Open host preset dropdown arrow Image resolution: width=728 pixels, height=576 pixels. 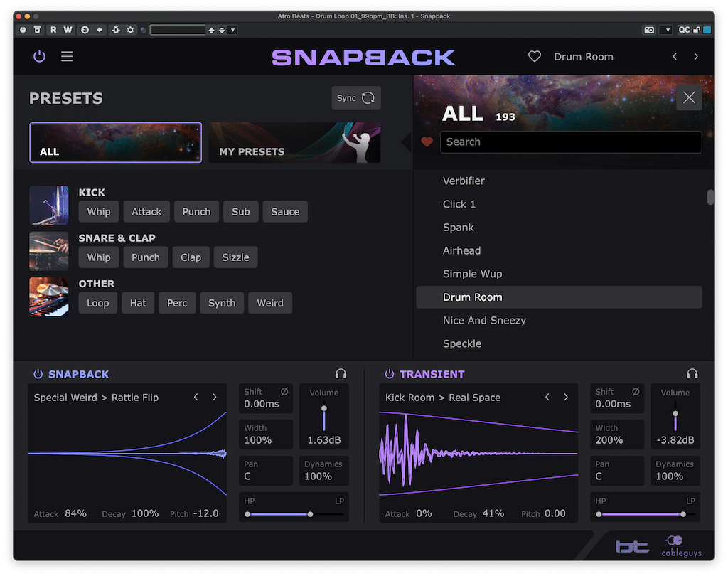click(233, 30)
